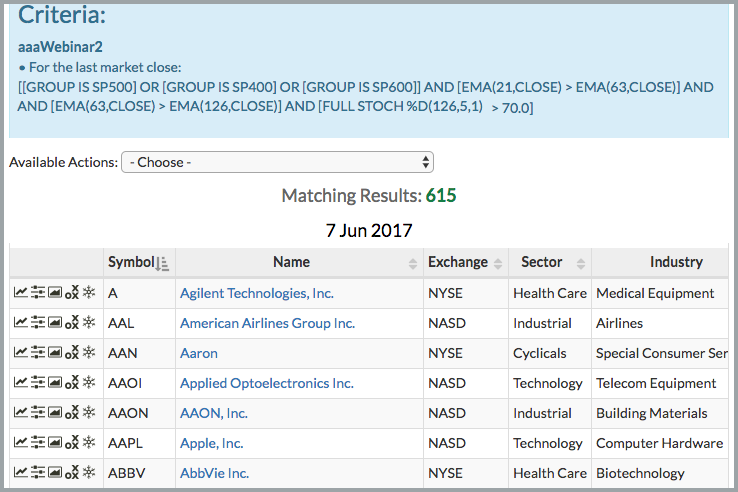The height and width of the screenshot is (492, 738).
Task: Open the GalleryView icon for AAN
Action: 55,353
